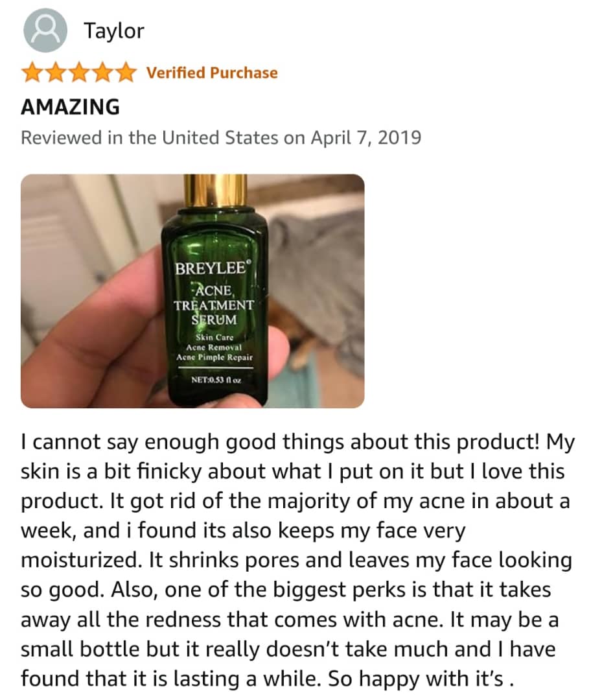Click the gold bottle cap in photo
This screenshot has width=602, height=700.
click(x=216, y=191)
